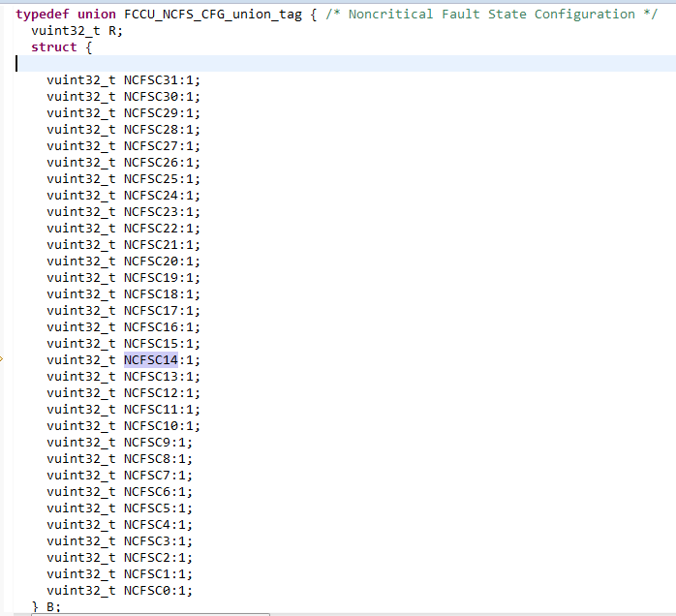Place cursor in the blank highlighted line
This screenshot has height=616, width=676.
[345, 64]
